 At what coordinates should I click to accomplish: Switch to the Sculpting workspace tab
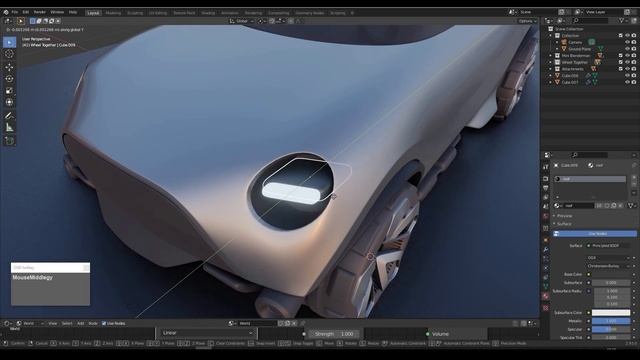click(x=135, y=13)
